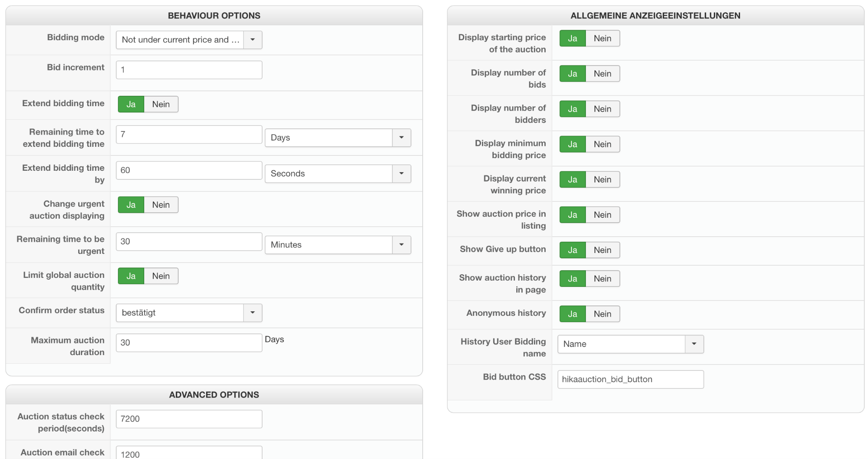The image size is (868, 459).
Task: Choose Ja for Display number of bidders
Action: (572, 109)
